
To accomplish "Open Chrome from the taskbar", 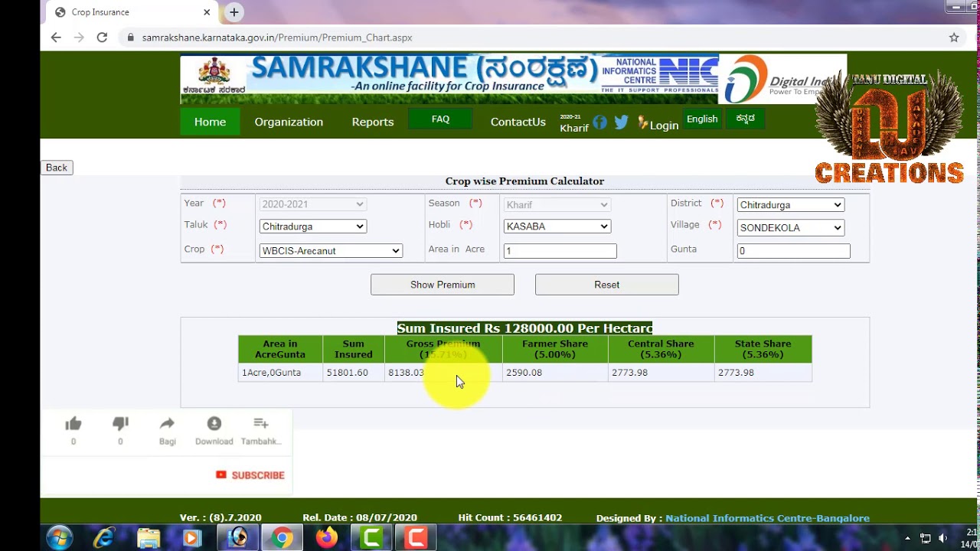I will click(282, 538).
